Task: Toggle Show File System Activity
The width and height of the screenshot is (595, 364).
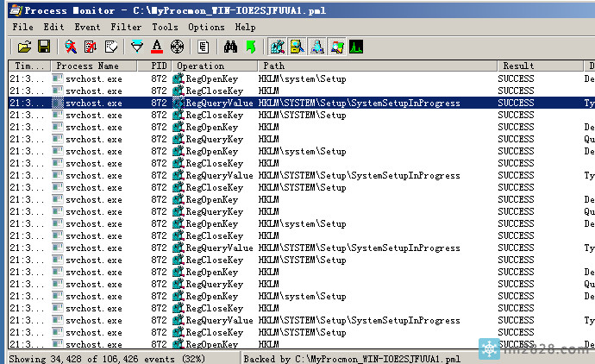Action: click(297, 47)
